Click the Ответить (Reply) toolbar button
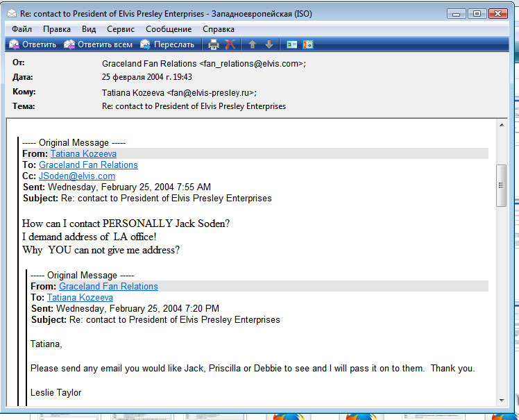This screenshot has height=420, width=519. click(x=33, y=44)
